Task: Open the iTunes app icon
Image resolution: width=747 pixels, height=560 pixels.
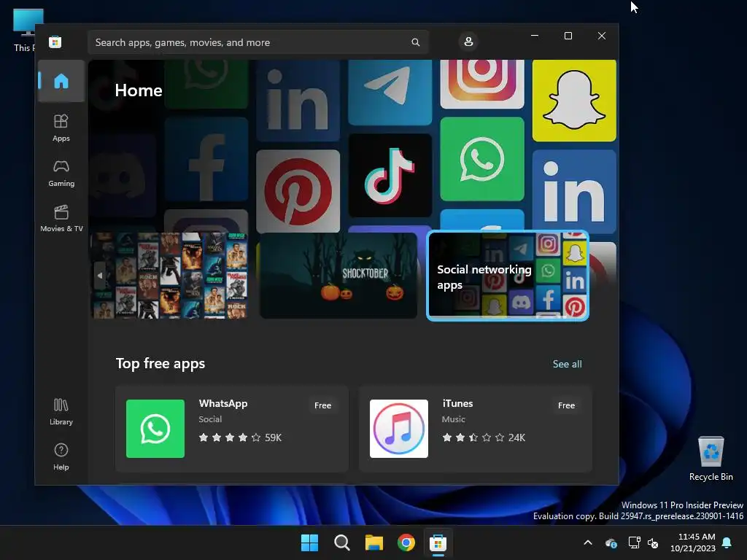Action: click(399, 429)
